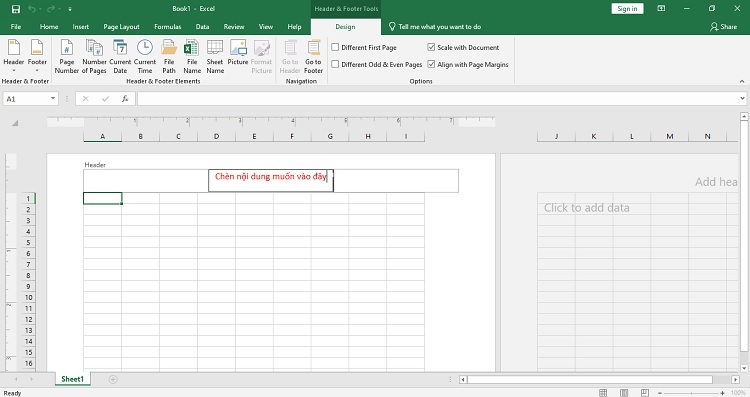Screen dimensions: 750x397
Task: Switch to the Insert tab
Action: coord(80,27)
